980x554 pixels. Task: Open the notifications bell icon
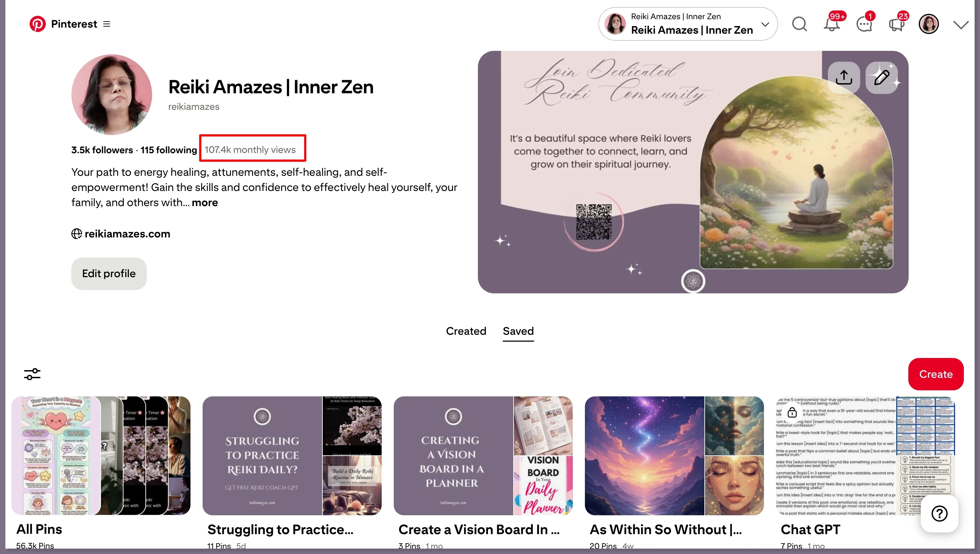(832, 24)
